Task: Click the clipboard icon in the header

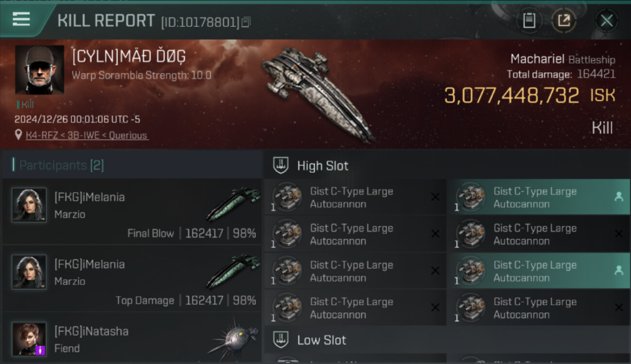Action: (529, 20)
